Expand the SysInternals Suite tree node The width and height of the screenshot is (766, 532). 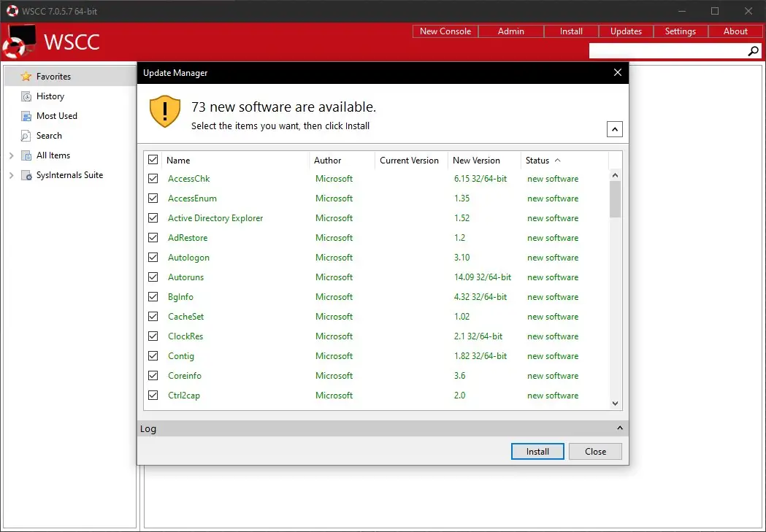(x=11, y=175)
